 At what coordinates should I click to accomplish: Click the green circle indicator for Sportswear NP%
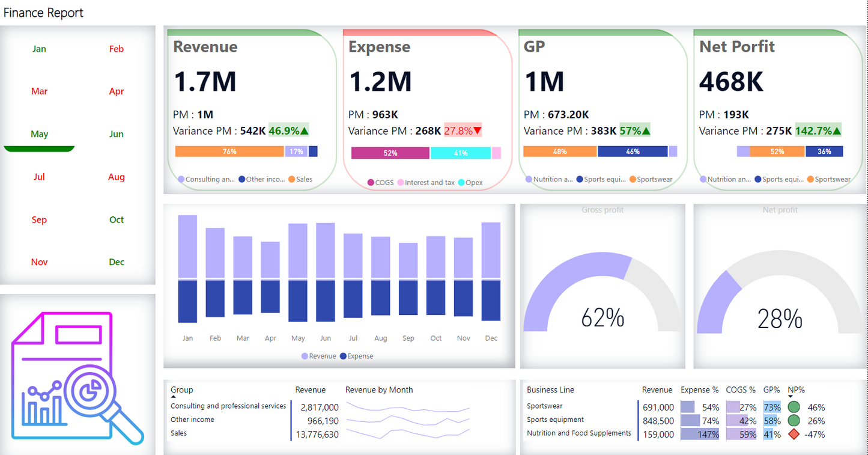click(794, 408)
